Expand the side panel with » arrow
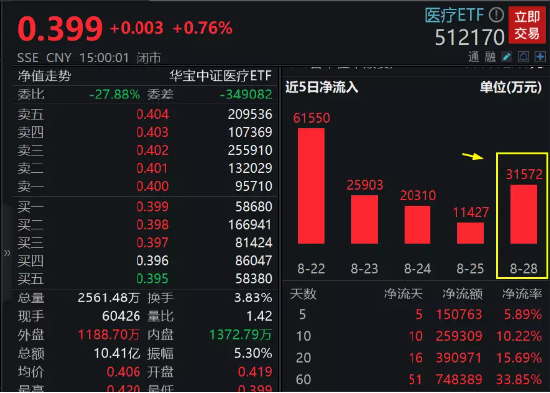 (7, 253)
